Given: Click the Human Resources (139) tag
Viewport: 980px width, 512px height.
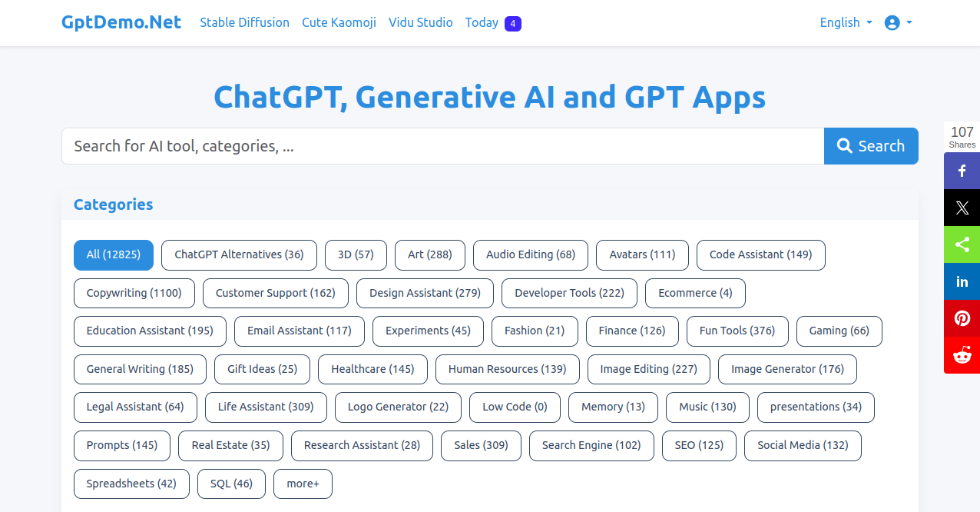Looking at the screenshot, I should 508,369.
